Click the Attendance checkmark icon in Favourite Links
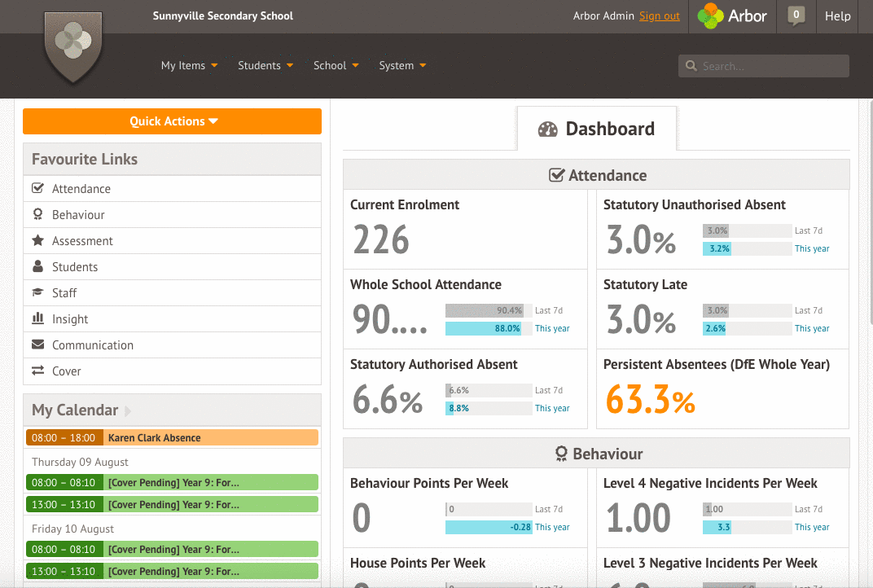873x588 pixels. [x=37, y=188]
